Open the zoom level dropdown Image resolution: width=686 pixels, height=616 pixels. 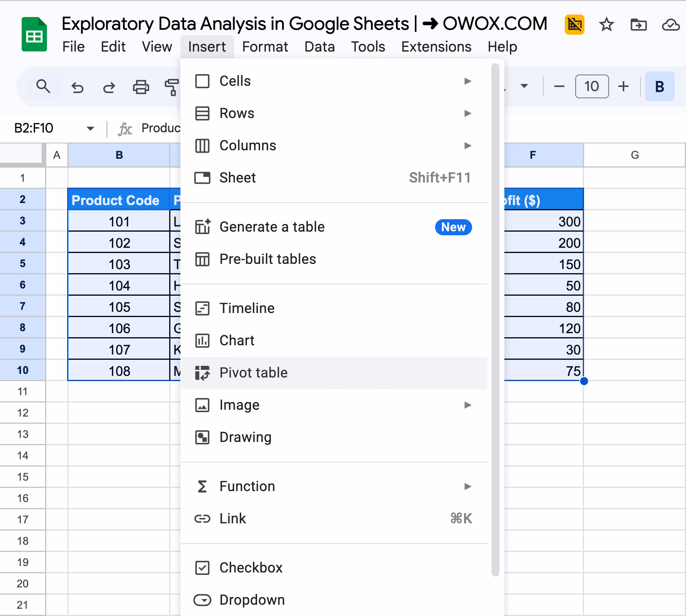[524, 86]
